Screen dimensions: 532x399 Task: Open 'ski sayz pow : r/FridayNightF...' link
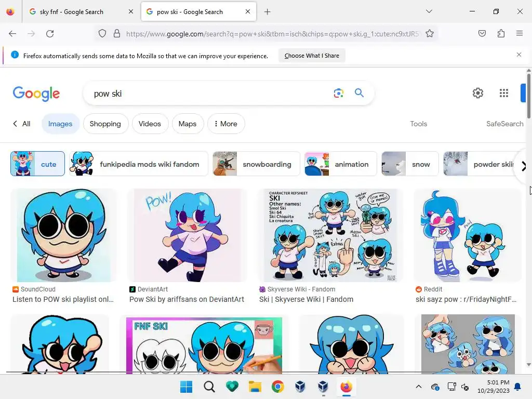tap(466, 299)
